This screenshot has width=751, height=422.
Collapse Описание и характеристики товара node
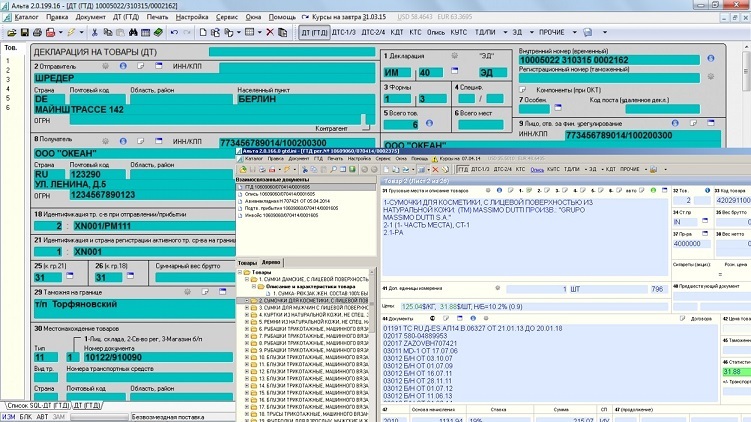point(254,286)
